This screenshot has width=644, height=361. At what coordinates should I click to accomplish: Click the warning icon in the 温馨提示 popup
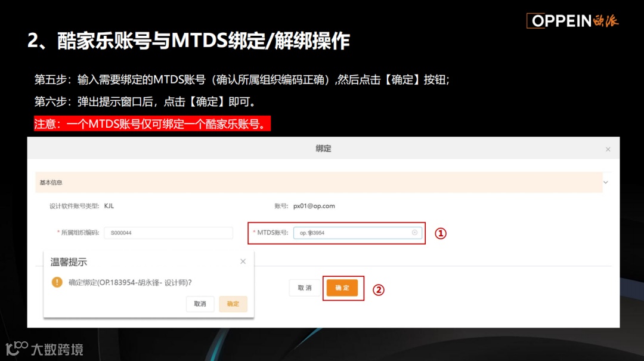pyautogui.click(x=57, y=282)
